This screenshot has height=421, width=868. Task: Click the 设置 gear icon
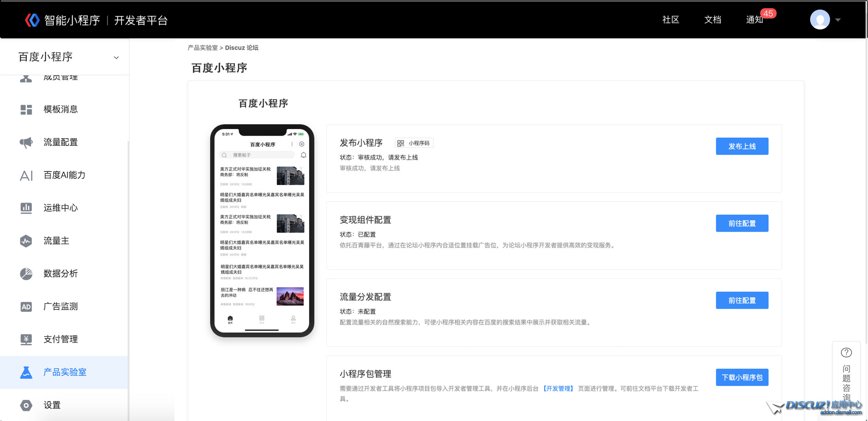pyautogui.click(x=26, y=405)
